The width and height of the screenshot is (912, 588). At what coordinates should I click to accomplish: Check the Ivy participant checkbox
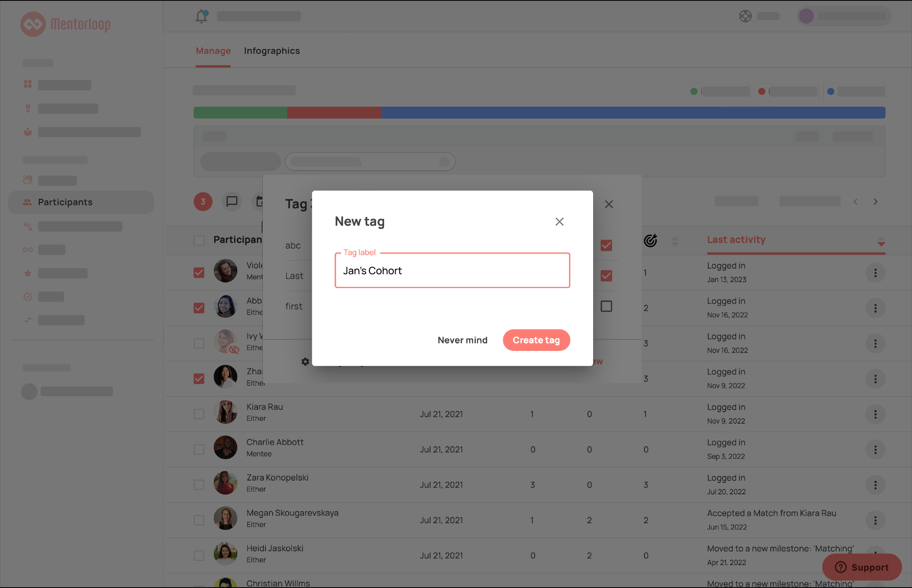199,343
